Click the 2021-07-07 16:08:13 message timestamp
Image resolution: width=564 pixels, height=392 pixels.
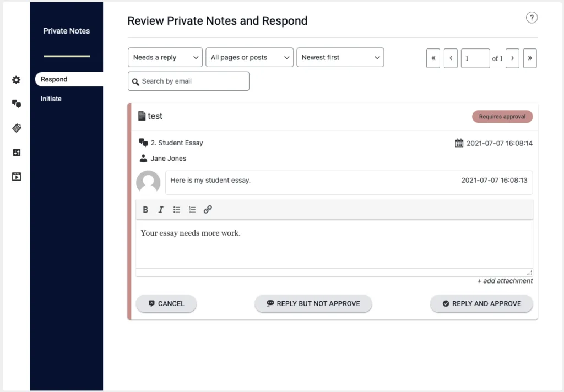(x=494, y=180)
